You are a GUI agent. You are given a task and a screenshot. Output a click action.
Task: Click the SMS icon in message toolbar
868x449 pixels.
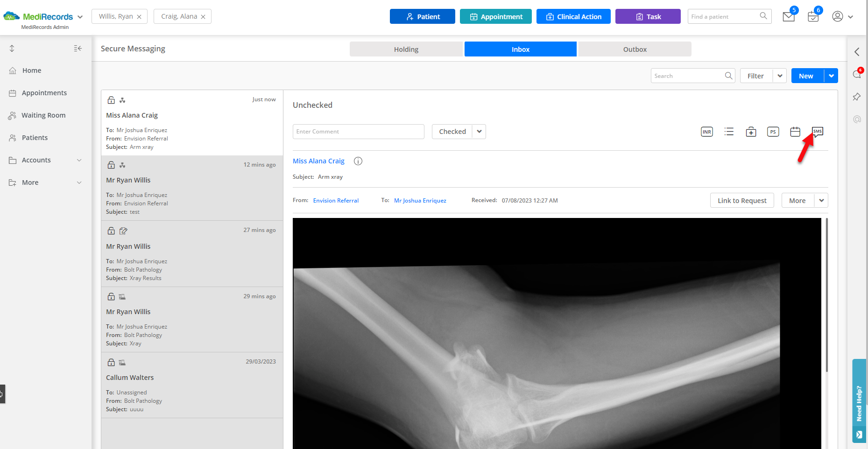818,132
